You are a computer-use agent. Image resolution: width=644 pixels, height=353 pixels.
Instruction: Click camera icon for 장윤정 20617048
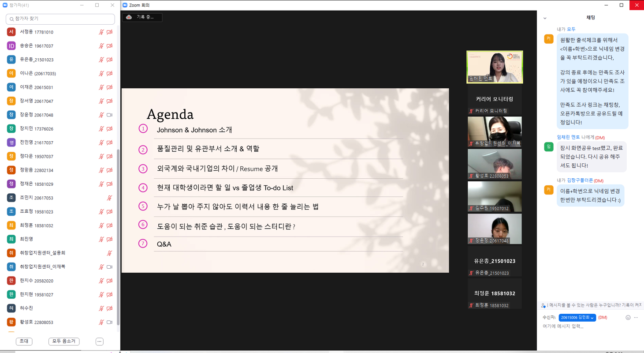(x=109, y=115)
